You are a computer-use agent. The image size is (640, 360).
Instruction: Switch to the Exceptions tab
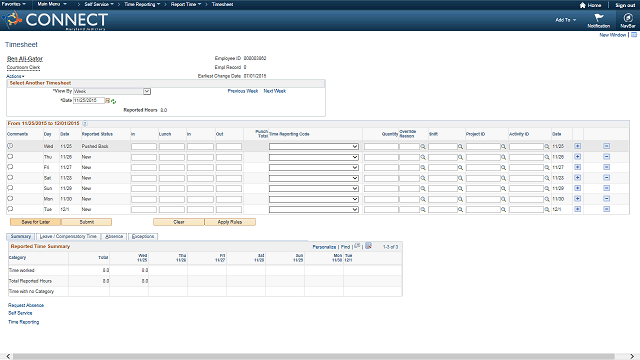143,236
